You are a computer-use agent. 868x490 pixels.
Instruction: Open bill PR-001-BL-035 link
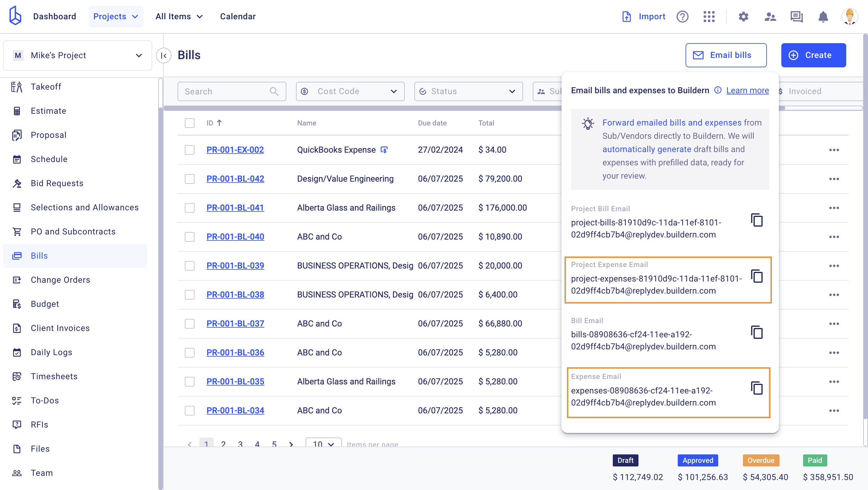(235, 381)
